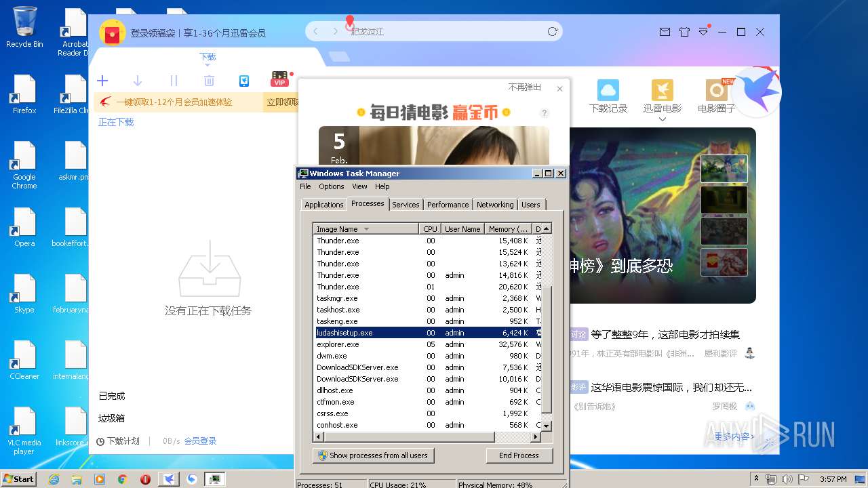This screenshot has height=488, width=868.
Task: Select the 下载 tab in Thunder
Action: tap(208, 57)
